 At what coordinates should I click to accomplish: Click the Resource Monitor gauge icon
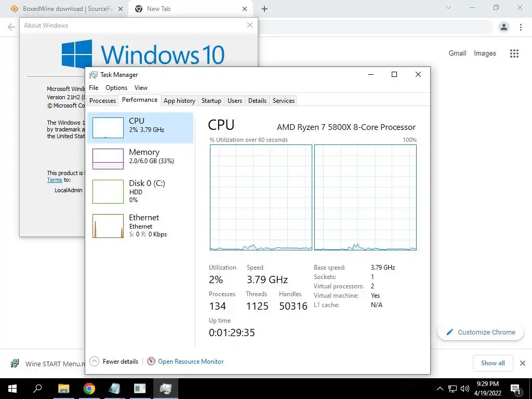tap(151, 362)
